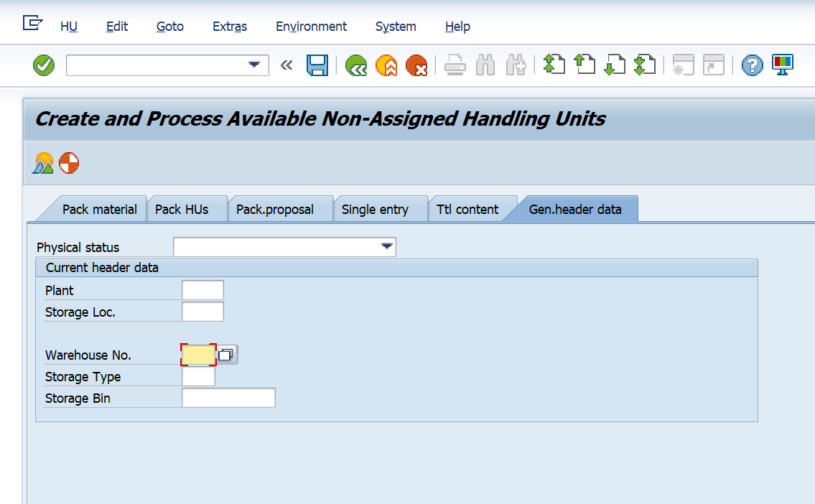
Task: Click the customize local layout icon
Action: (x=783, y=65)
